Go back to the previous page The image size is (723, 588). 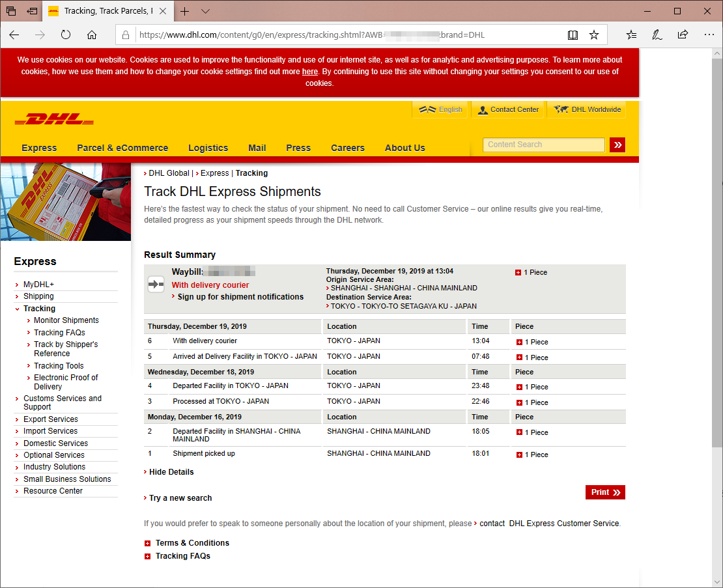point(14,35)
